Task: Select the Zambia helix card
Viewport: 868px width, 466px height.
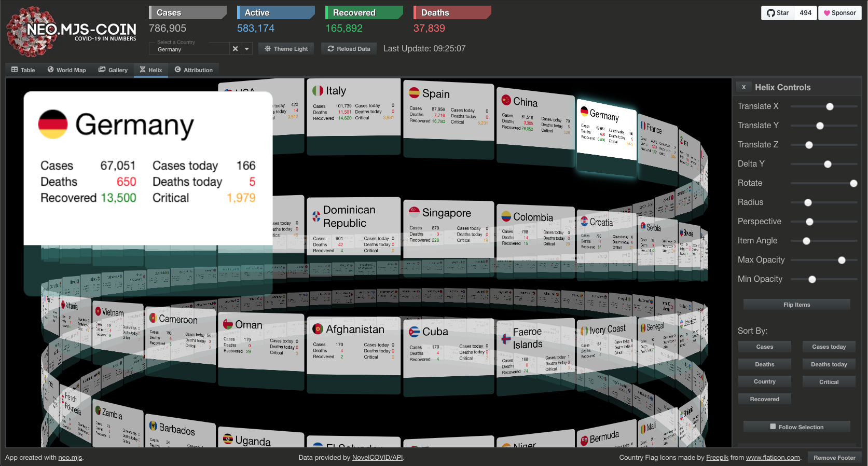Action: pyautogui.click(x=118, y=423)
